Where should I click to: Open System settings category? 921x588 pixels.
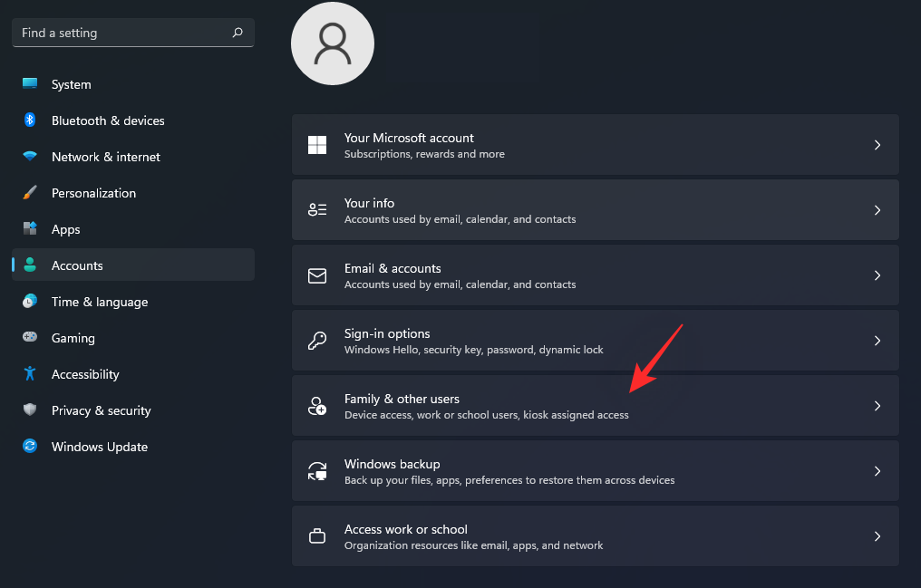132,84
